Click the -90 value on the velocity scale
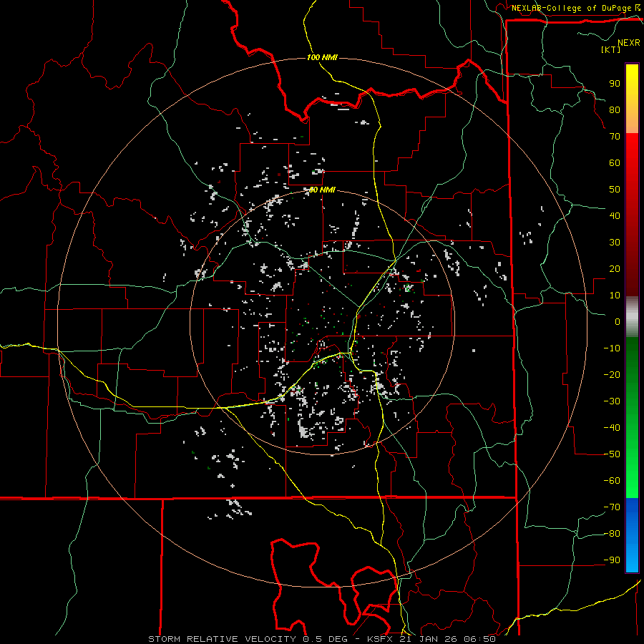Image resolution: width=644 pixels, height=644 pixels. point(612,560)
